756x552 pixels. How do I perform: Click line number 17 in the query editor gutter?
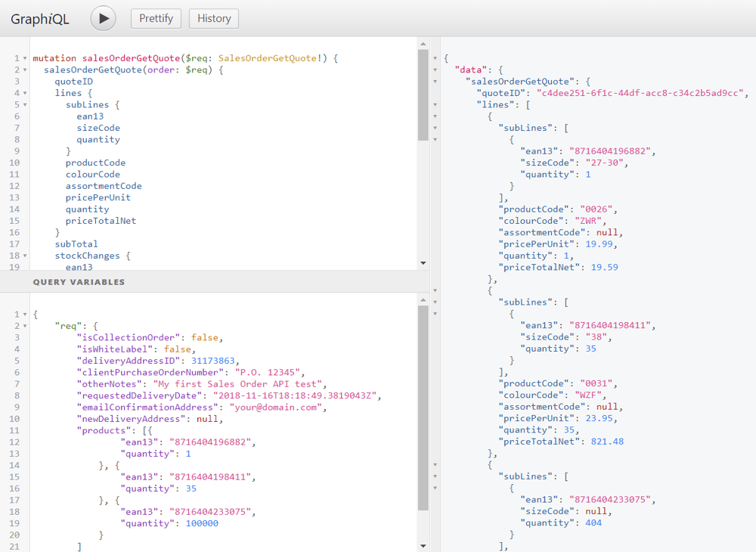tap(14, 244)
